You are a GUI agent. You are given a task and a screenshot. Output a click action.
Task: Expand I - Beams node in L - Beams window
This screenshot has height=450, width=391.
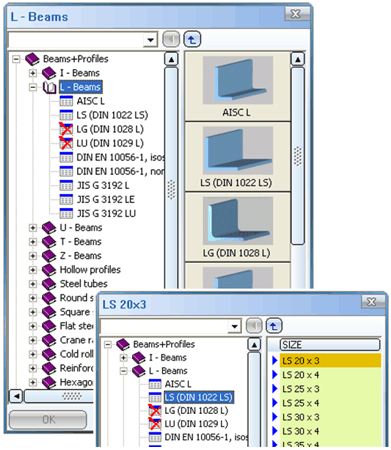click(x=33, y=73)
